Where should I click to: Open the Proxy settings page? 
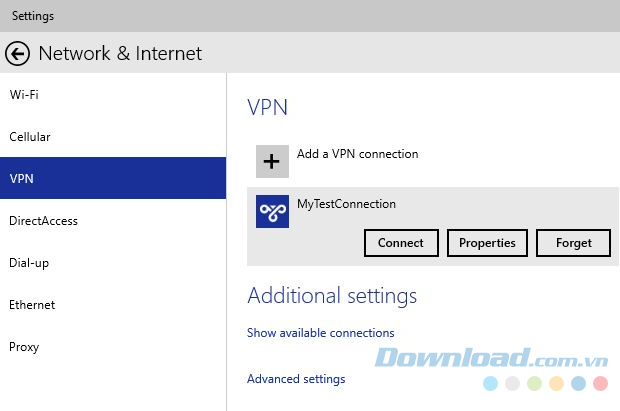(x=24, y=347)
